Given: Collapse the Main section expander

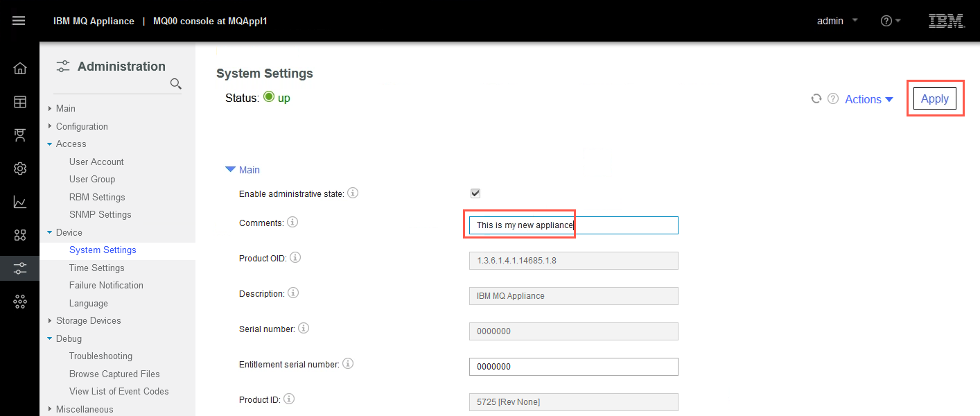Looking at the screenshot, I should [x=230, y=170].
